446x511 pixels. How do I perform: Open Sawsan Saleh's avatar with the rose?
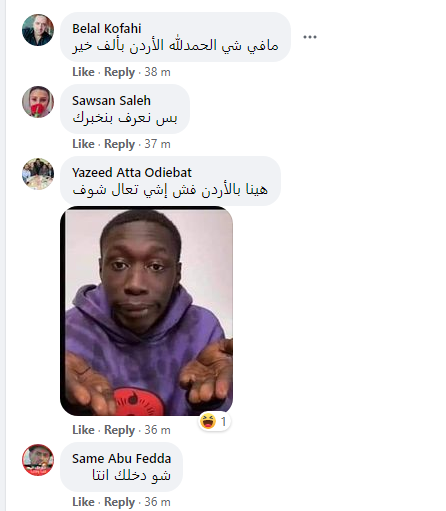(38, 102)
